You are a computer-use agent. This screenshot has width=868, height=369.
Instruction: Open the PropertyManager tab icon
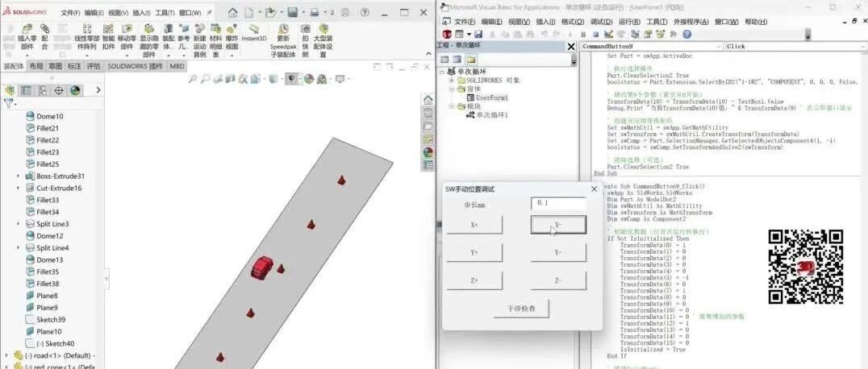click(x=26, y=90)
